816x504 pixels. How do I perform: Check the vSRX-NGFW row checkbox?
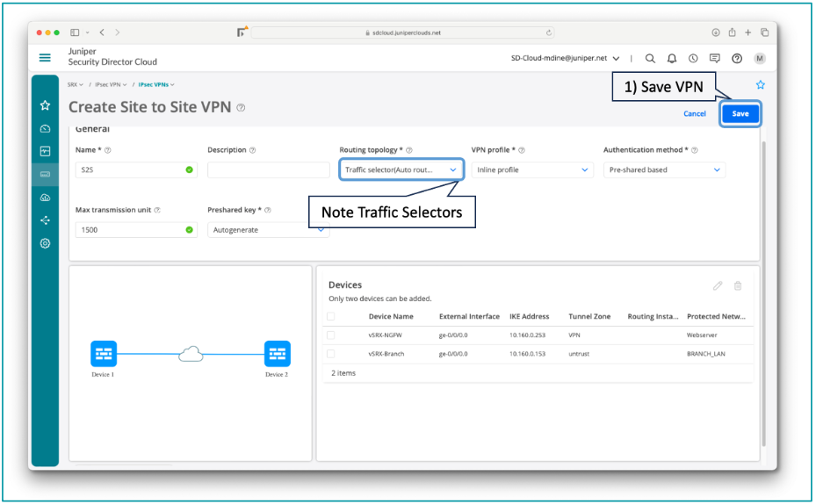coord(331,335)
